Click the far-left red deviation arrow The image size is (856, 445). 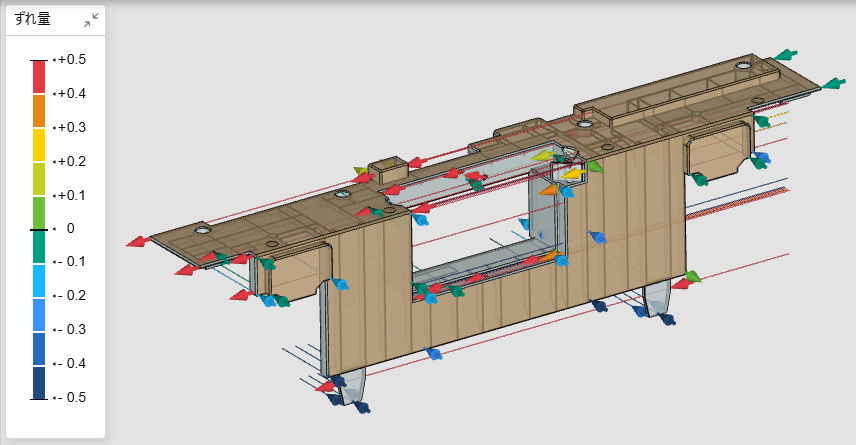pyautogui.click(x=137, y=241)
